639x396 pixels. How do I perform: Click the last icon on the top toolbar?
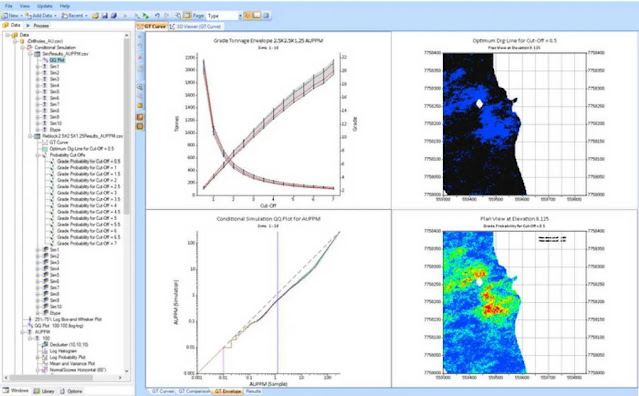tap(266, 15)
